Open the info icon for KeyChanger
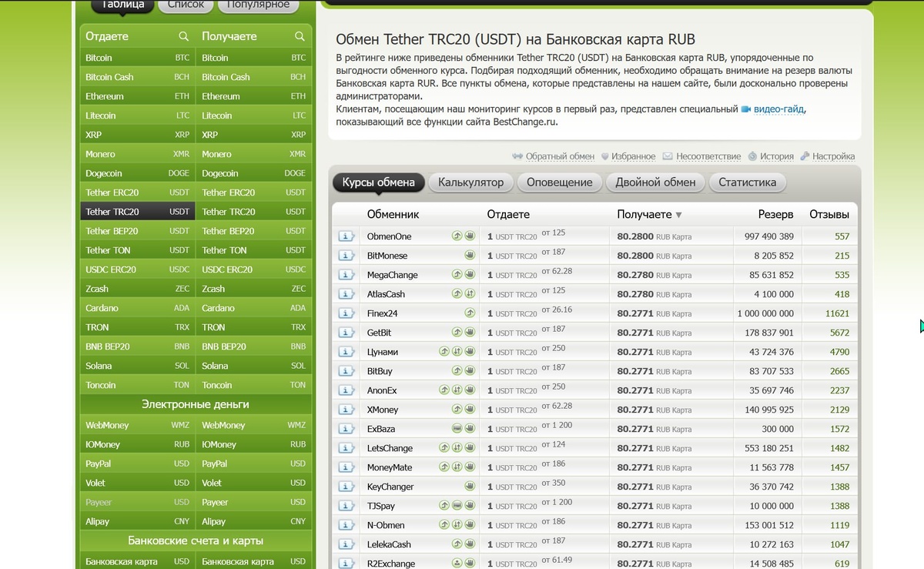Image resolution: width=924 pixels, height=569 pixels. [346, 487]
